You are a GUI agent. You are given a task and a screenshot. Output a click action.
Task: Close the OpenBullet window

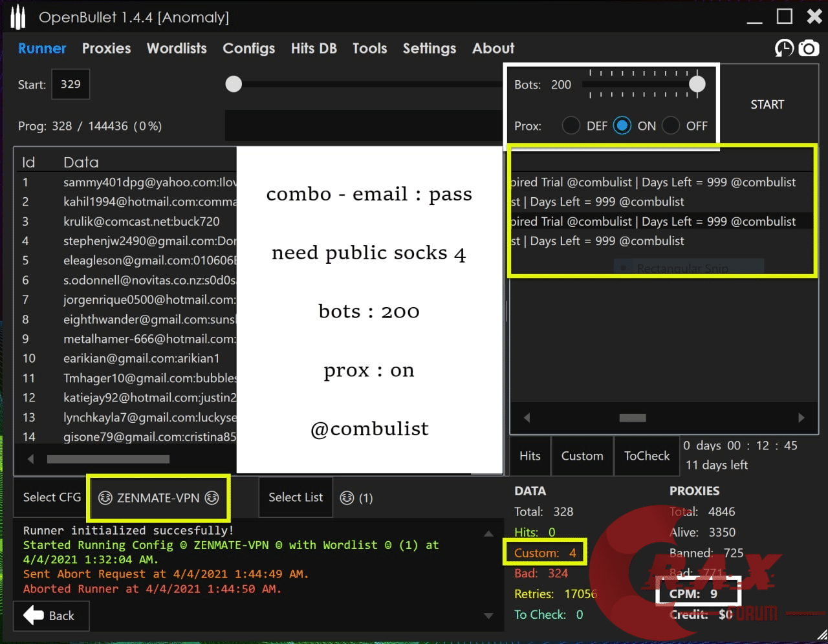pos(814,17)
